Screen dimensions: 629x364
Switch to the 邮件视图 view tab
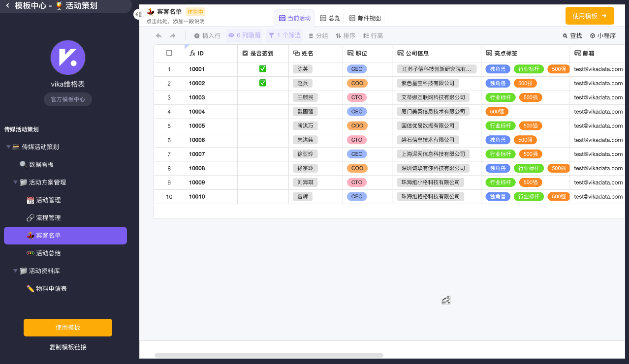(x=365, y=18)
